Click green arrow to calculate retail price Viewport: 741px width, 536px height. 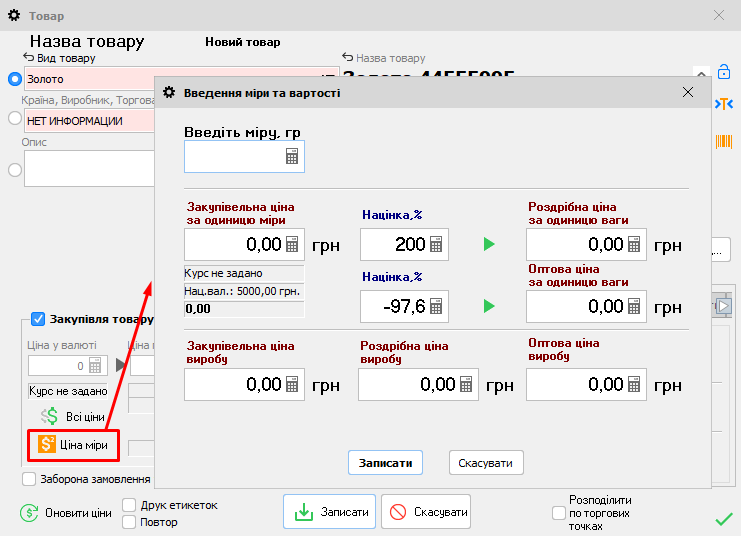(488, 244)
